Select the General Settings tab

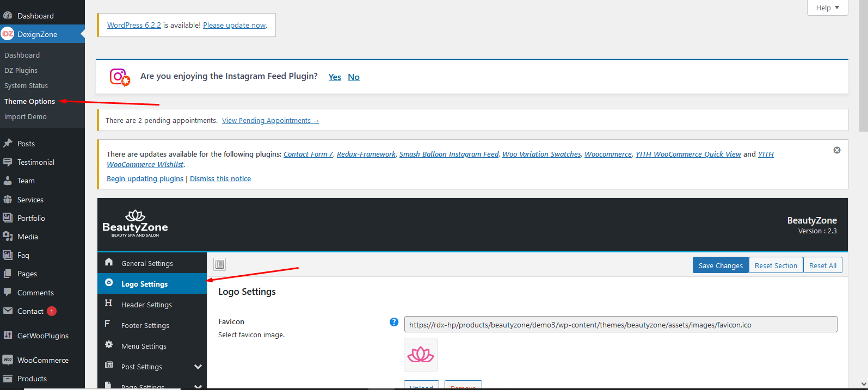(x=152, y=263)
